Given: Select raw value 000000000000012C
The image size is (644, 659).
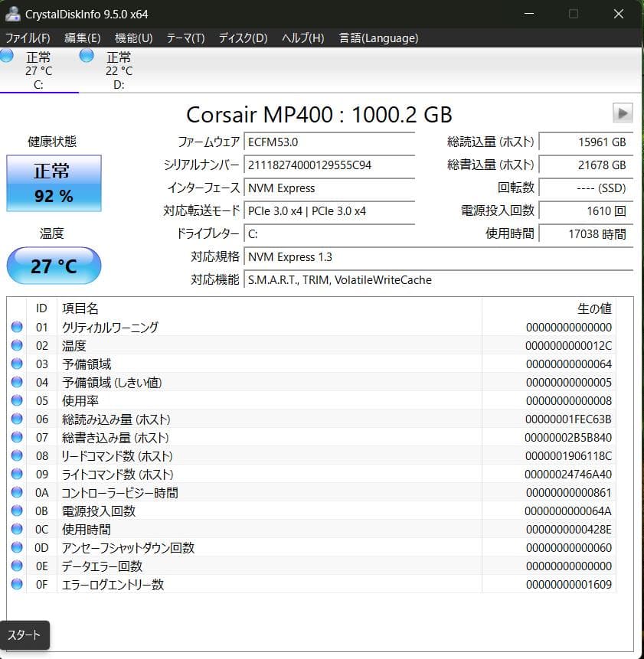Looking at the screenshot, I should pos(568,345).
